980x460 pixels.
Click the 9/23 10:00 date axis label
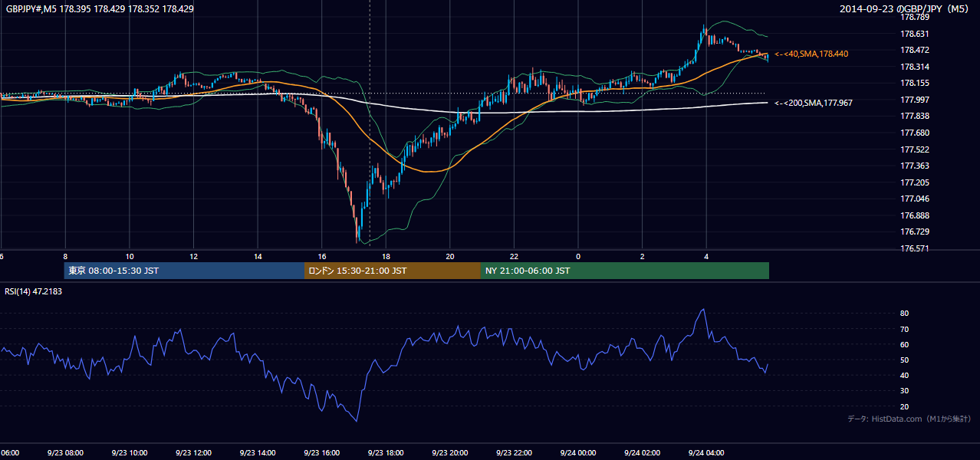[x=129, y=453]
